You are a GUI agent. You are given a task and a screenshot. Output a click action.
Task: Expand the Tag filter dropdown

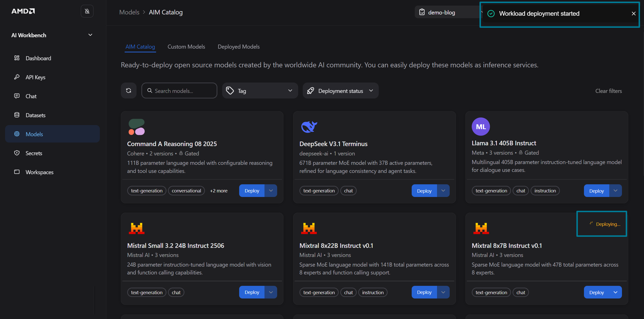(260, 91)
